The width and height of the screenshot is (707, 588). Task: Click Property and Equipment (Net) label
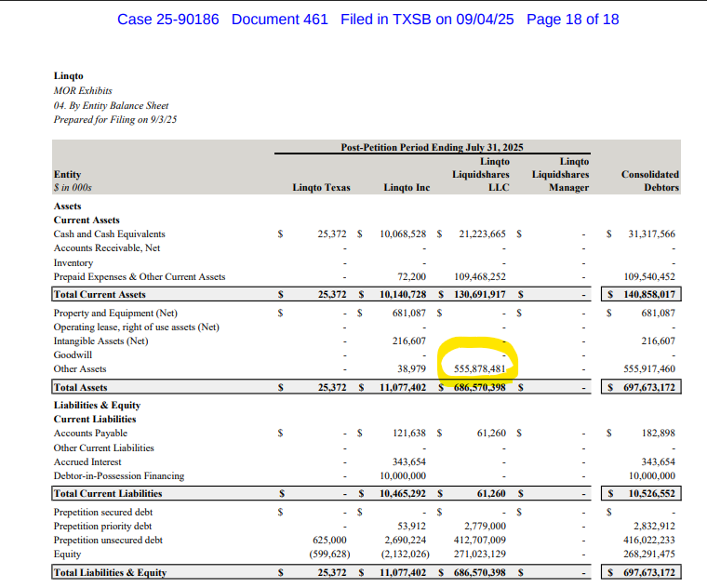115,313
